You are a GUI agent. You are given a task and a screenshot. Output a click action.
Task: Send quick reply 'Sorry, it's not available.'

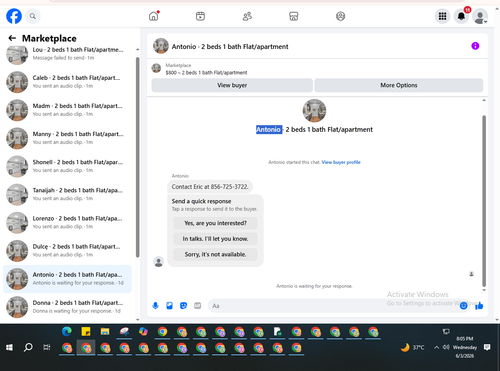tap(215, 254)
